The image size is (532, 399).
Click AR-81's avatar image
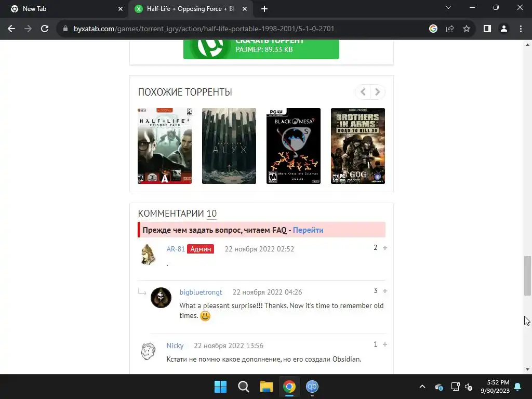pyautogui.click(x=148, y=255)
